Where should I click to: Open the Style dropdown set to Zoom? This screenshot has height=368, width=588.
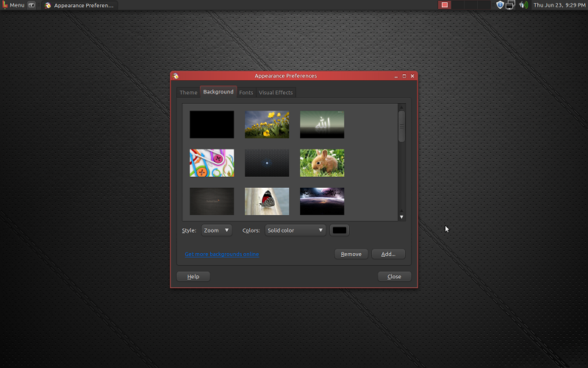point(217,230)
